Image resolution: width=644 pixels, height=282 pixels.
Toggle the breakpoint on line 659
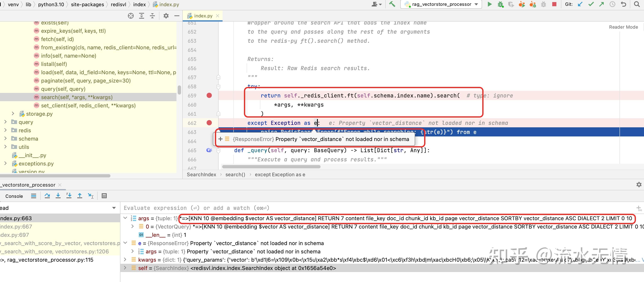coord(209,95)
